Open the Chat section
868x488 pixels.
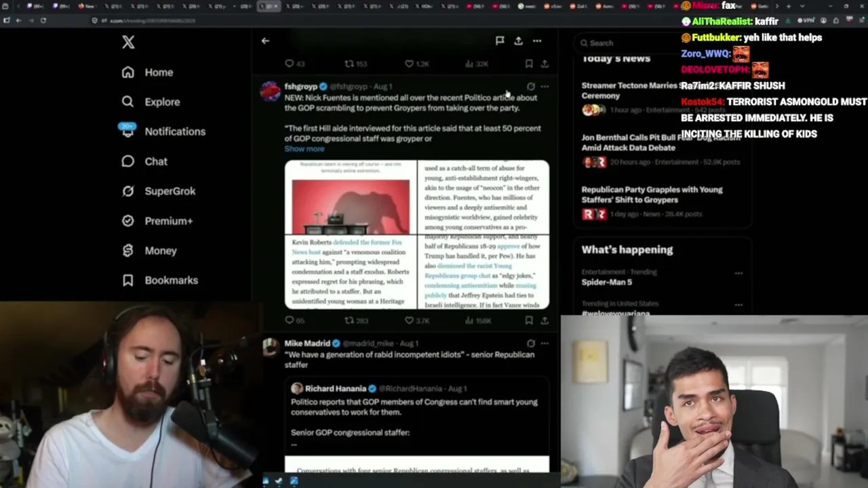(x=144, y=161)
